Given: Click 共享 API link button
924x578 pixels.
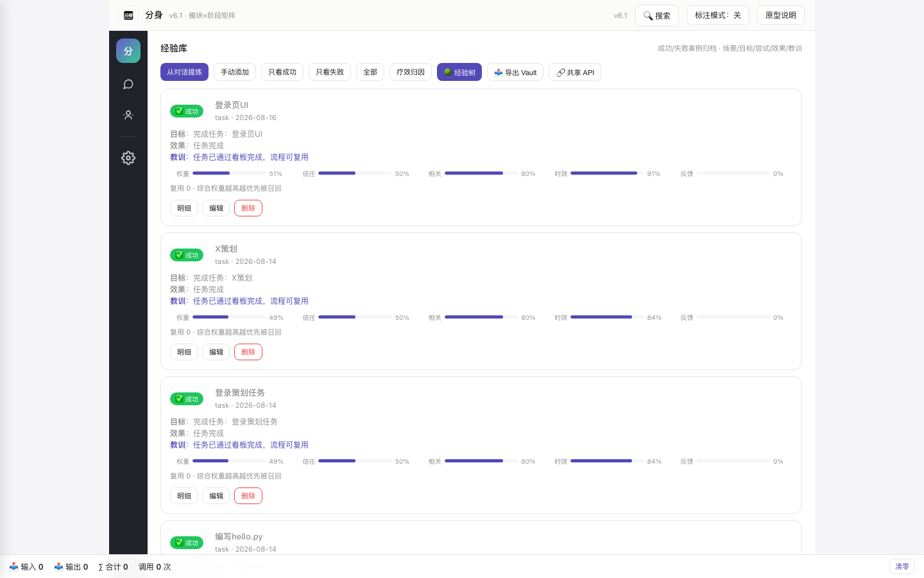Looking at the screenshot, I should tap(575, 72).
